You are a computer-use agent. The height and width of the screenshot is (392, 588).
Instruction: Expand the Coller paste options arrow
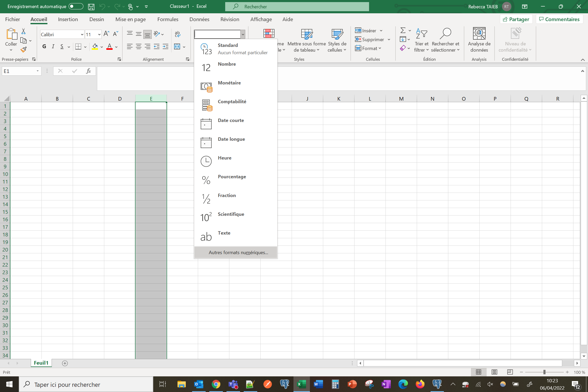click(11, 50)
